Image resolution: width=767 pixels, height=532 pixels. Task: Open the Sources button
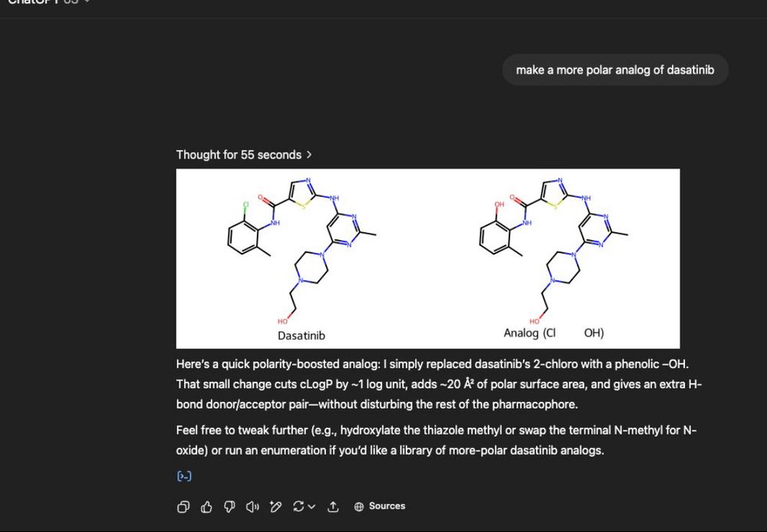tap(380, 506)
